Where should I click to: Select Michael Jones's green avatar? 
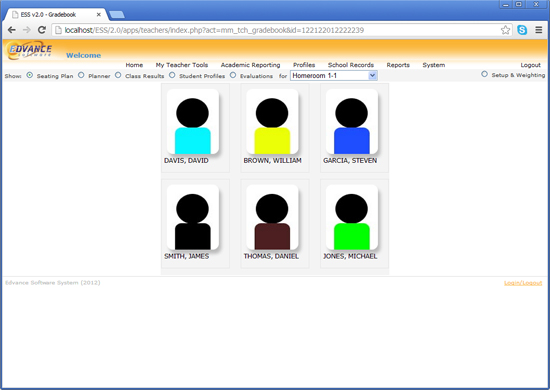coord(352,217)
